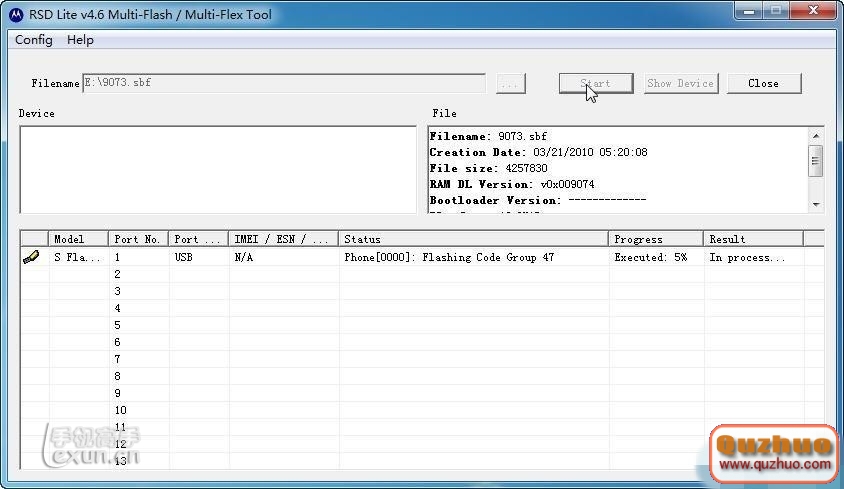Screen dimensions: 844x489
Task: Click 'Flashing Code Group 47' status text
Action: pyautogui.click(x=488, y=257)
